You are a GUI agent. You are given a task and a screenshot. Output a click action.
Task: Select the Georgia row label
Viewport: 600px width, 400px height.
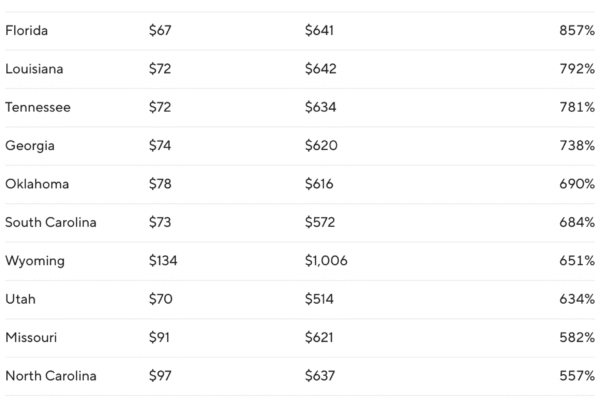30,146
